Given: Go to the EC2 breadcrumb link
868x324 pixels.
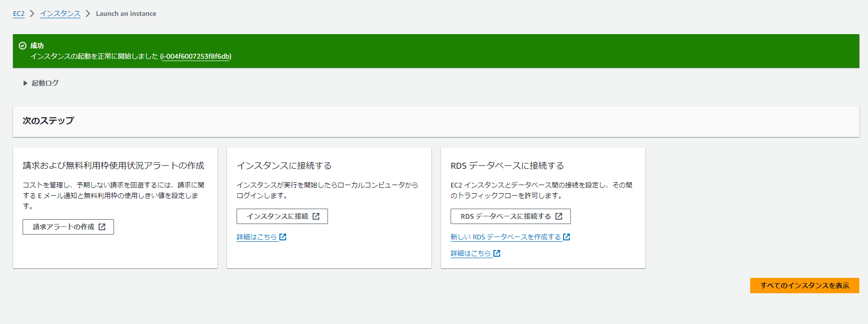Looking at the screenshot, I should pos(19,13).
